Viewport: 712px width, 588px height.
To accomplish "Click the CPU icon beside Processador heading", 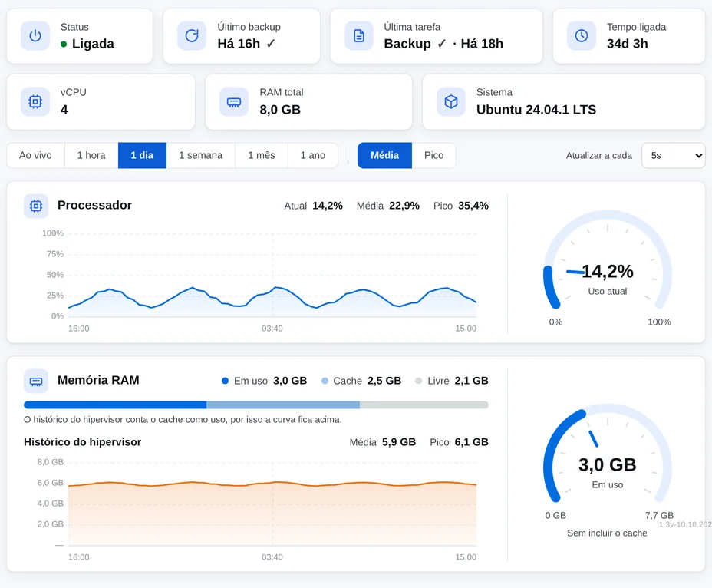I will [36, 206].
